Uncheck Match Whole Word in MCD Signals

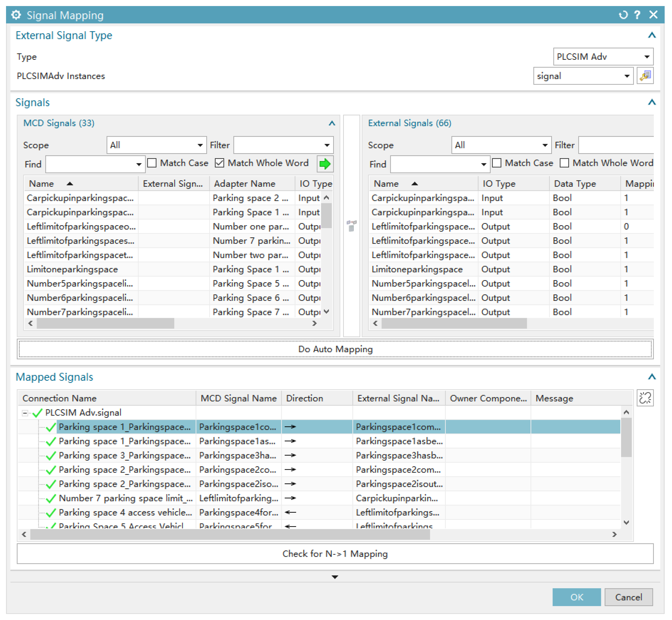tap(219, 163)
